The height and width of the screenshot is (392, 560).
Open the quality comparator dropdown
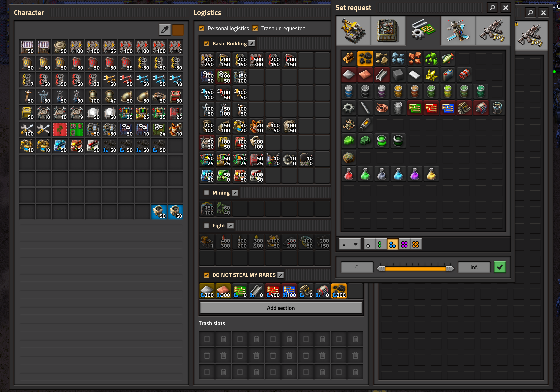[x=349, y=244]
